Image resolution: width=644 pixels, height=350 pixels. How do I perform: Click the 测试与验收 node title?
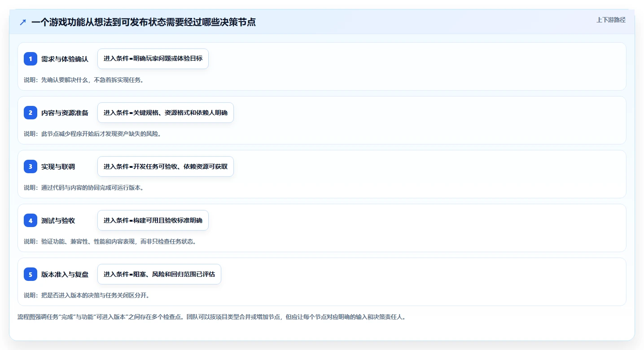(x=58, y=220)
